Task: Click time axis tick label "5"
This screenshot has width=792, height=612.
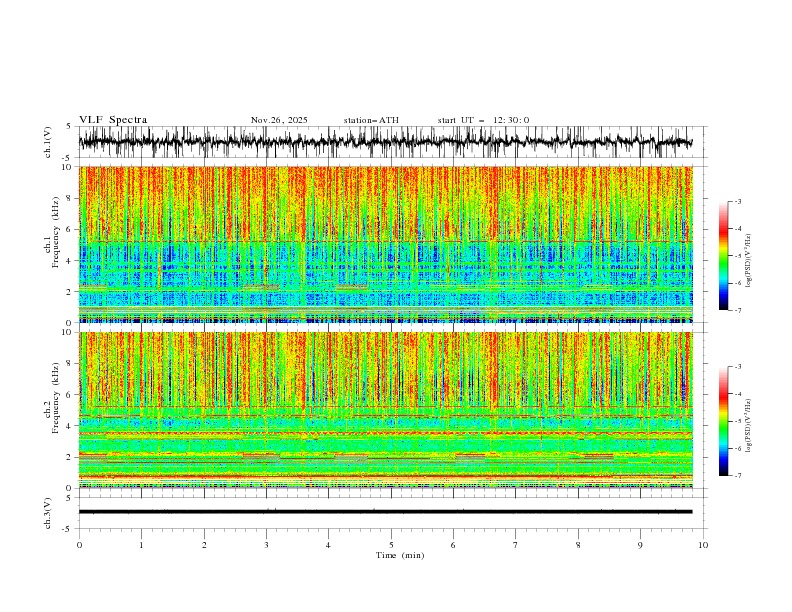Action: pos(391,545)
